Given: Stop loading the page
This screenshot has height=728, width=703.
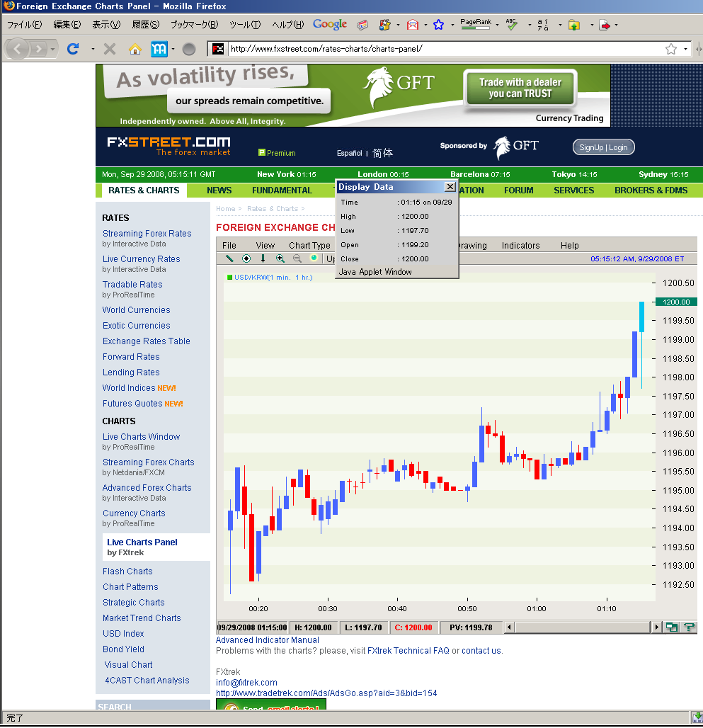Looking at the screenshot, I should tap(110, 49).
